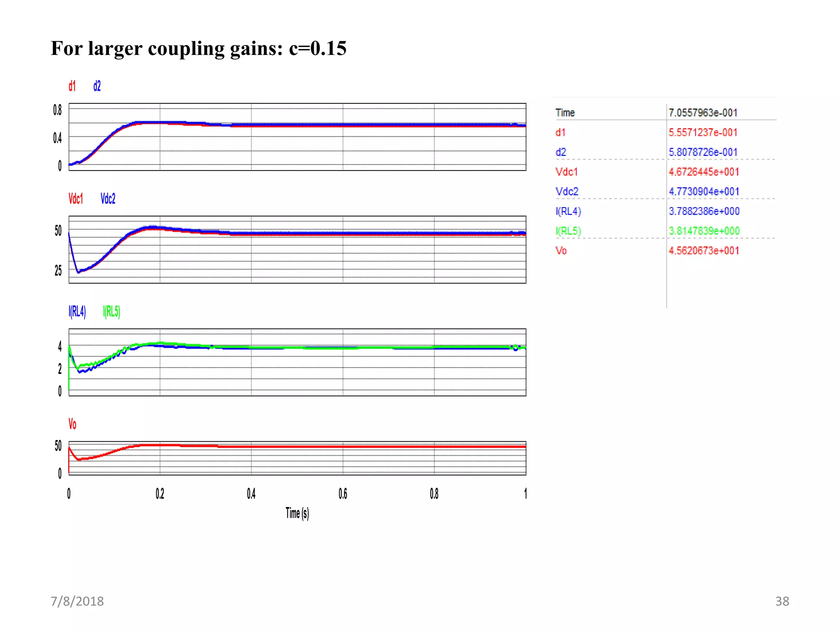Select the Vo row label in the table
Screen dimensions: 840x630
[x=561, y=251]
